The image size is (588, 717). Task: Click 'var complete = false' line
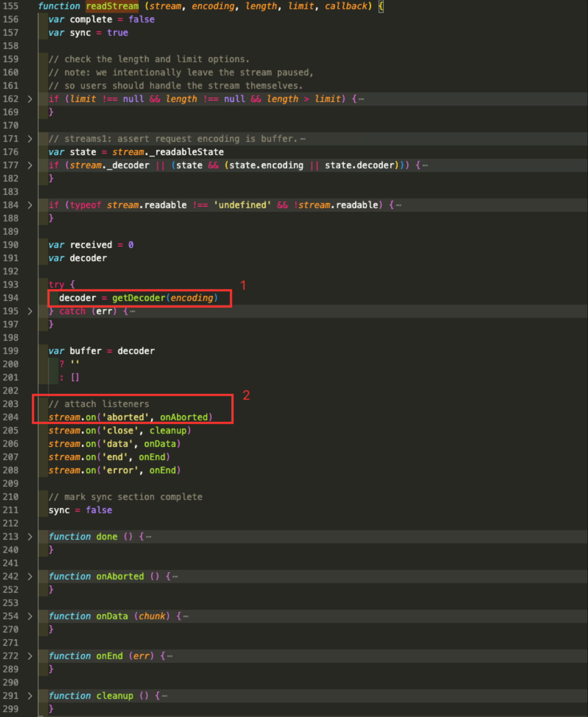point(101,19)
